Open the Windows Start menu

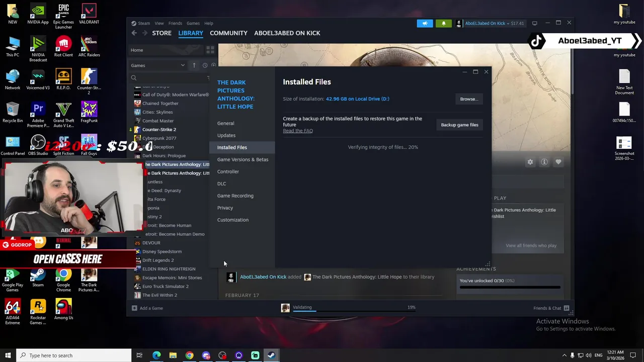click(8, 355)
